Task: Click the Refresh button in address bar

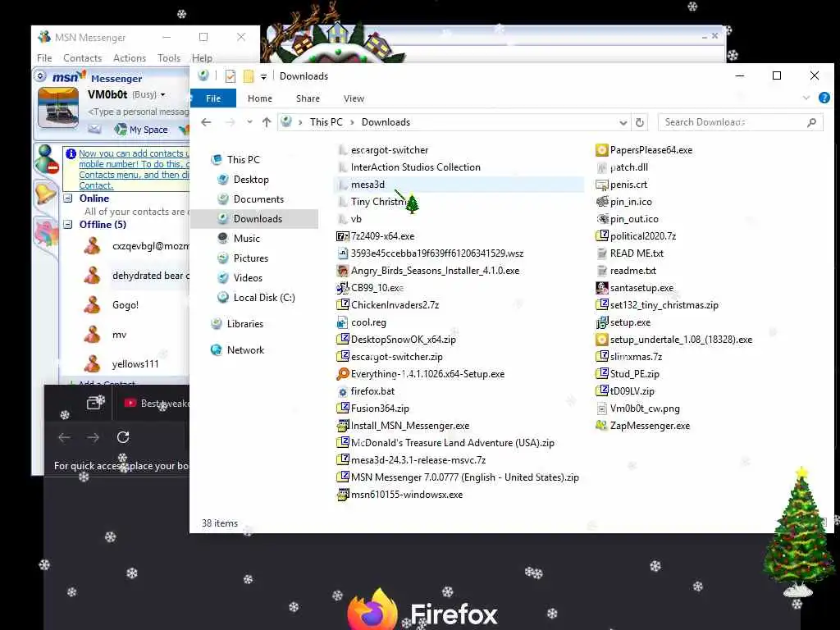Action: point(640,122)
